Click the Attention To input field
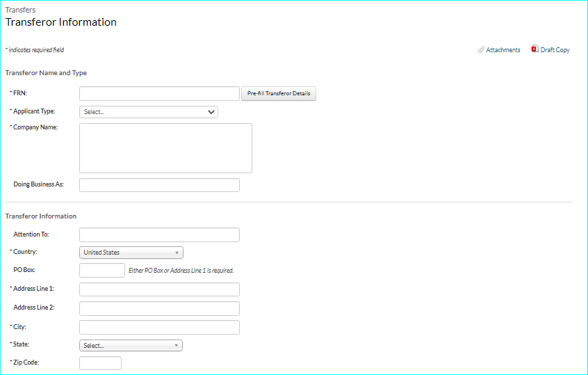588x375 pixels. coord(159,234)
